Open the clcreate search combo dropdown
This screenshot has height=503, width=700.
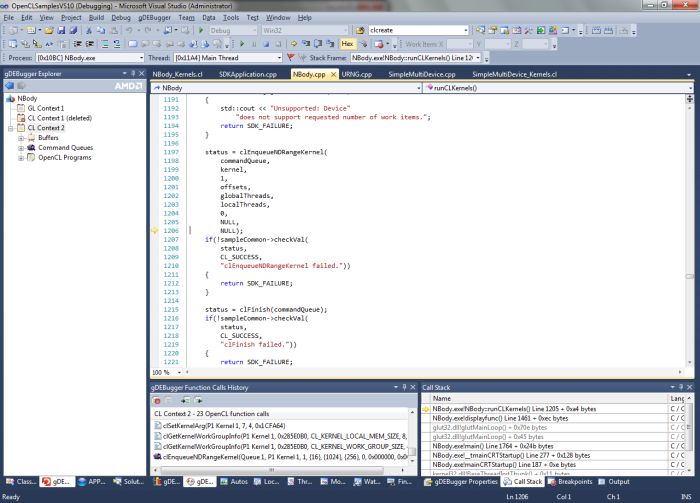(466, 30)
